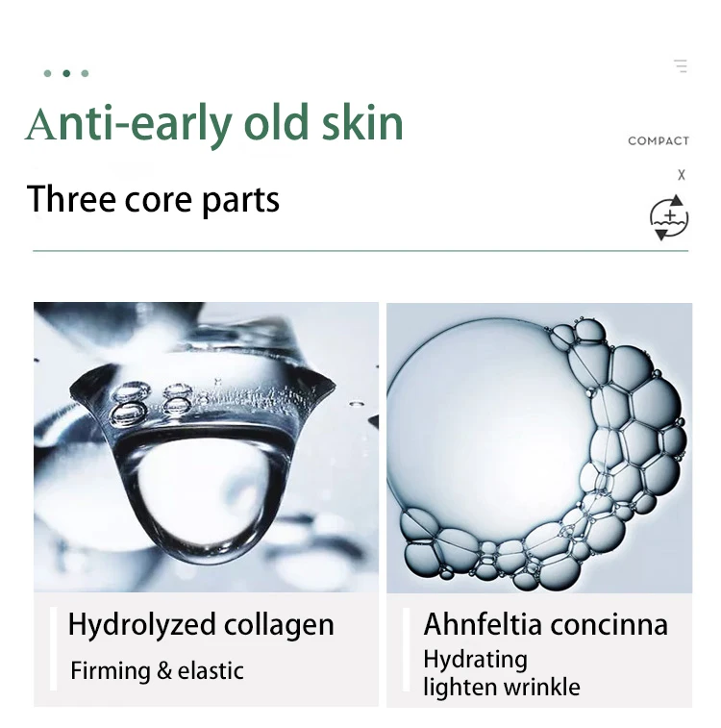Click white accent bar beside Hydrolyzed collagen
Viewport: 721px width, 728px height.
coord(54,648)
